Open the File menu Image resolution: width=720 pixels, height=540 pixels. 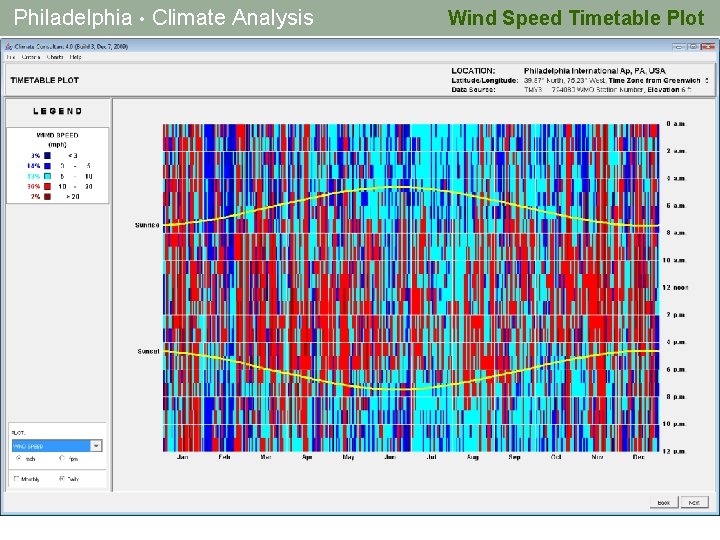11,57
